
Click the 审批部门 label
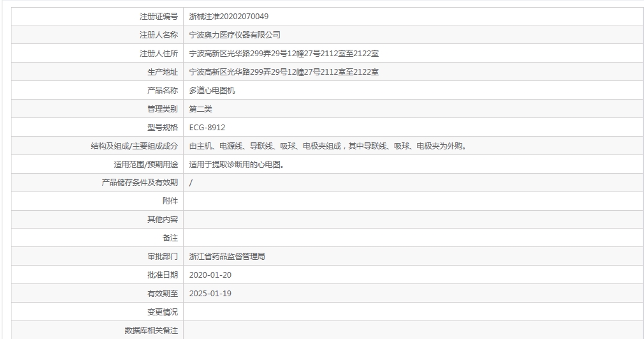click(163, 256)
